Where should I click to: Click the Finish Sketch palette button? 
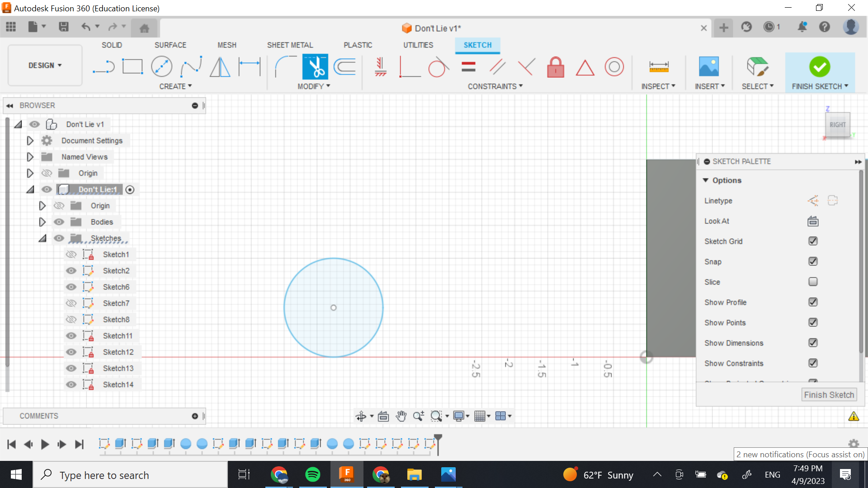[829, 395]
